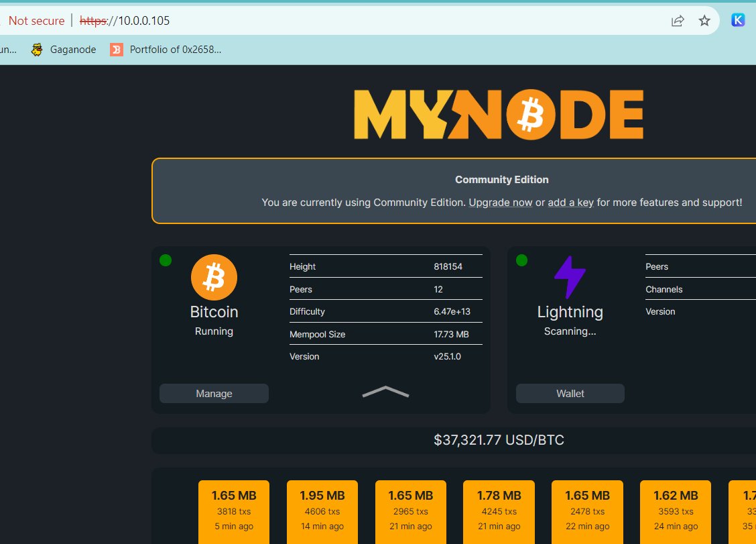Follow the add a key link
The width and height of the screenshot is (756, 544).
click(x=570, y=203)
